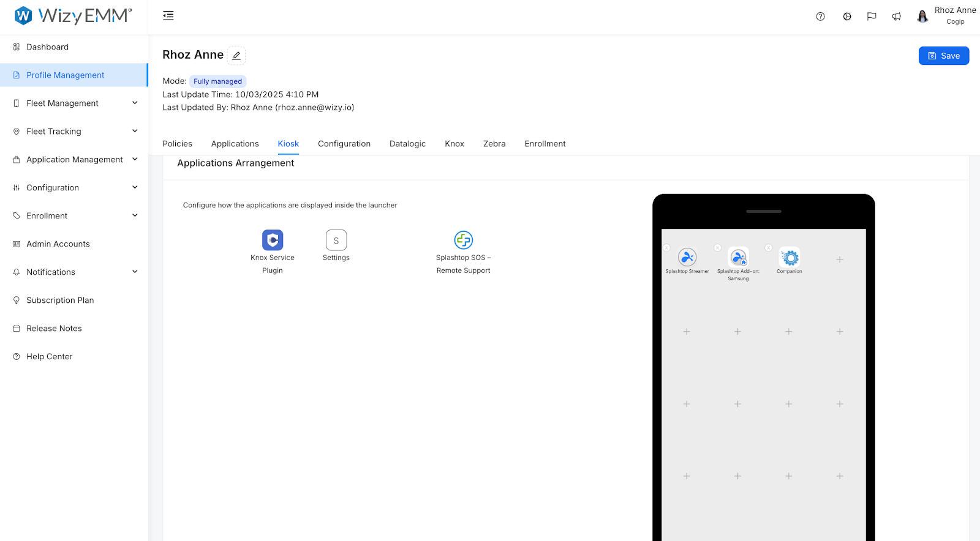This screenshot has height=541, width=980.
Task: Expand the sidebar Enrollment chevron
Action: [x=135, y=215]
